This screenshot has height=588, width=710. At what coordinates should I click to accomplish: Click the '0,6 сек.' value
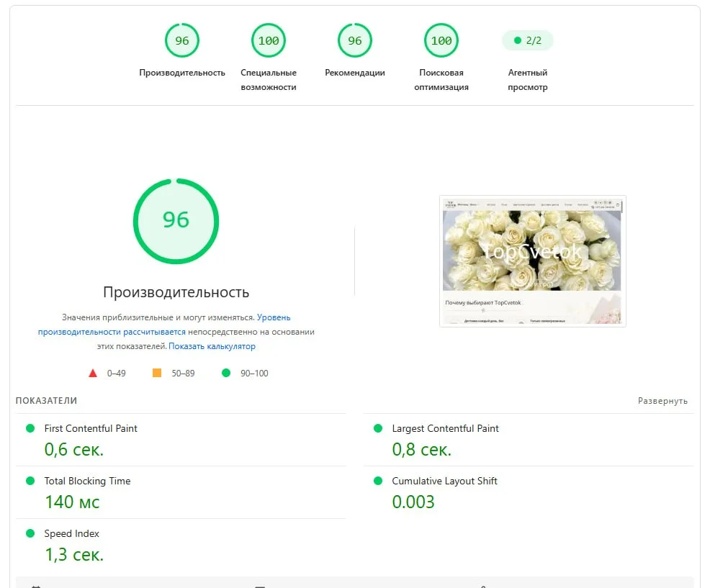[74, 450]
